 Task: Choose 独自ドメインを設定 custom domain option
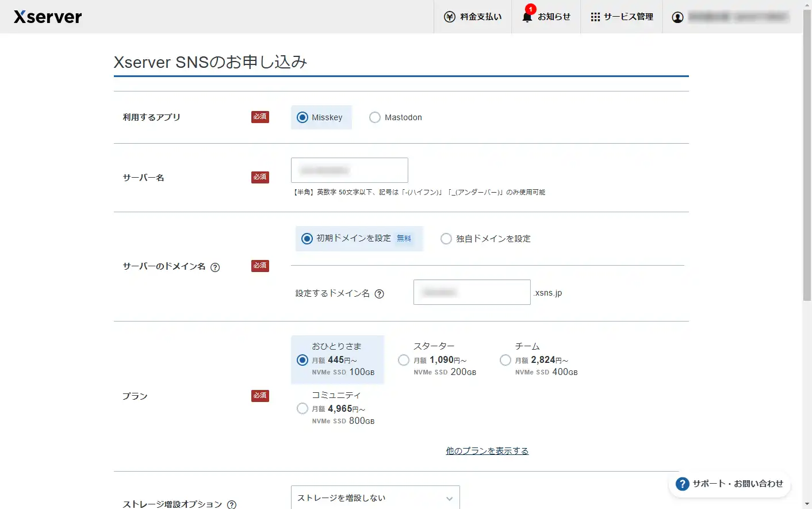coord(485,239)
